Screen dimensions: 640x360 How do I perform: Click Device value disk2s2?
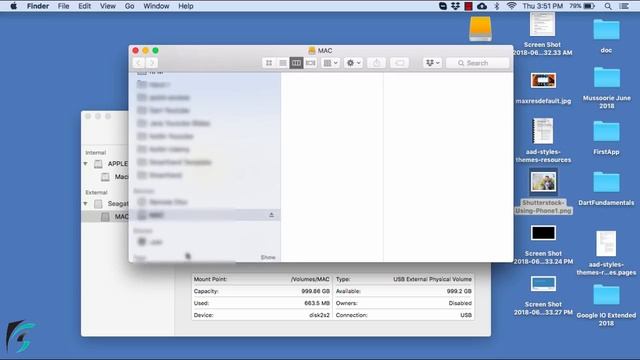coord(319,315)
